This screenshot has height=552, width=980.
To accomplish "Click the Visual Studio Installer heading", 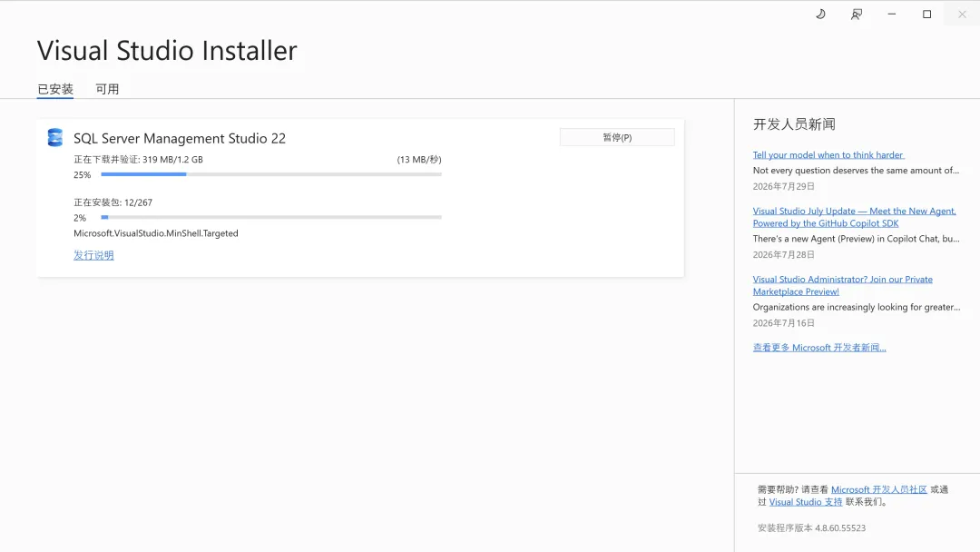I will click(x=167, y=51).
